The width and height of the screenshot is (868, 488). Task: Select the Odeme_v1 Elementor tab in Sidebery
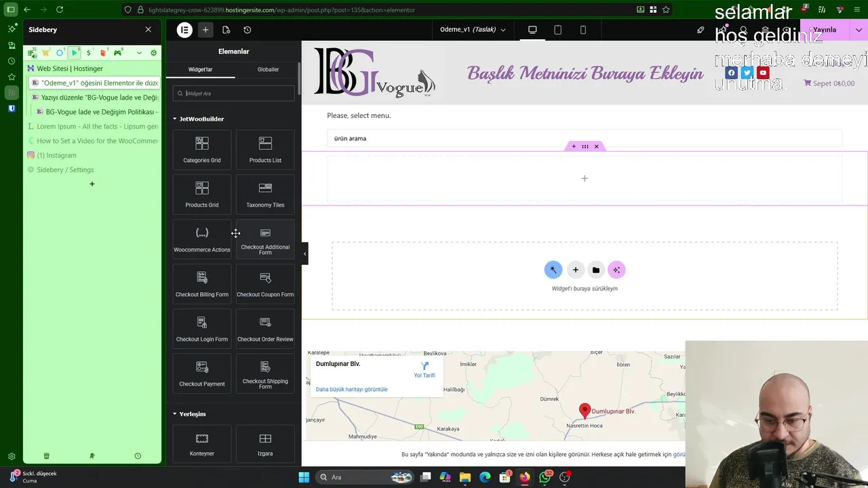95,83
